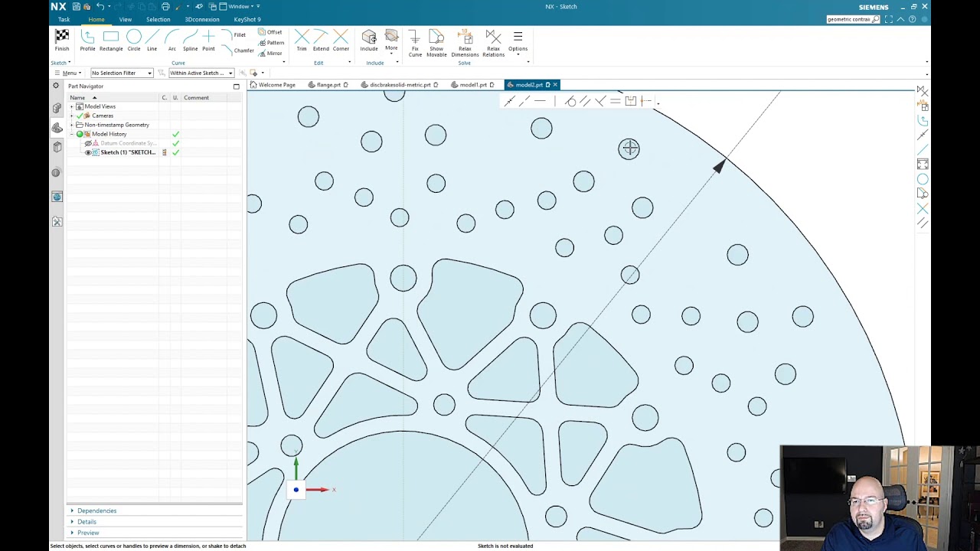980x551 pixels.
Task: Click the Pattern curve tool
Action: pos(271,43)
